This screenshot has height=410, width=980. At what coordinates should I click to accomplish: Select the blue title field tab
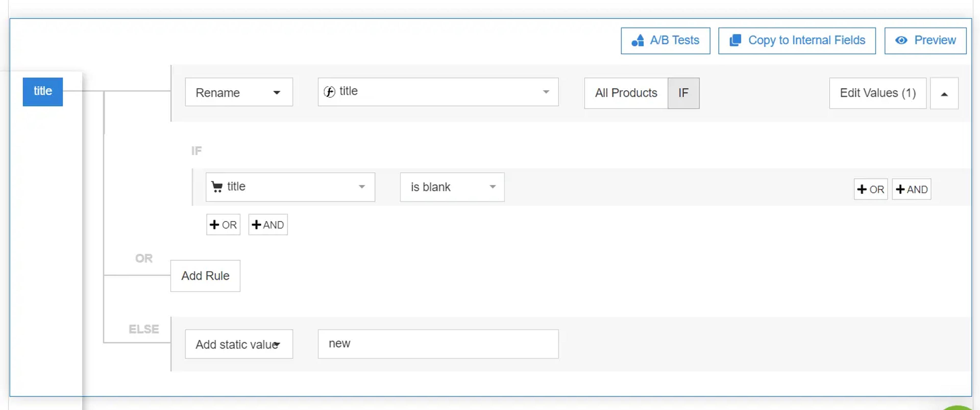coord(43,92)
